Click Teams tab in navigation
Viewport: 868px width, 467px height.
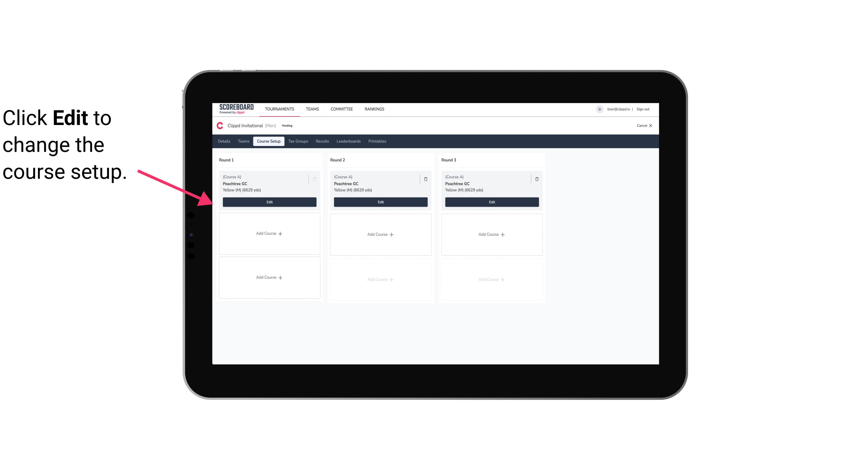(243, 141)
